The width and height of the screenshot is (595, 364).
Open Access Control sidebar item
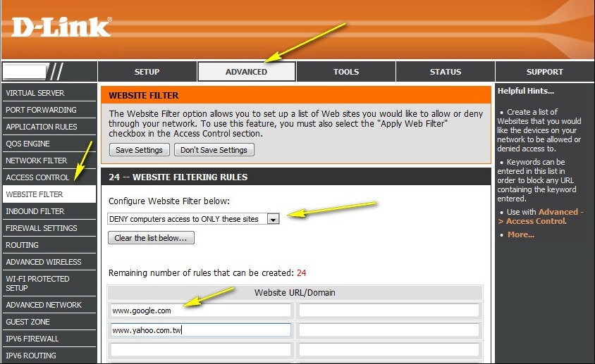(x=37, y=177)
